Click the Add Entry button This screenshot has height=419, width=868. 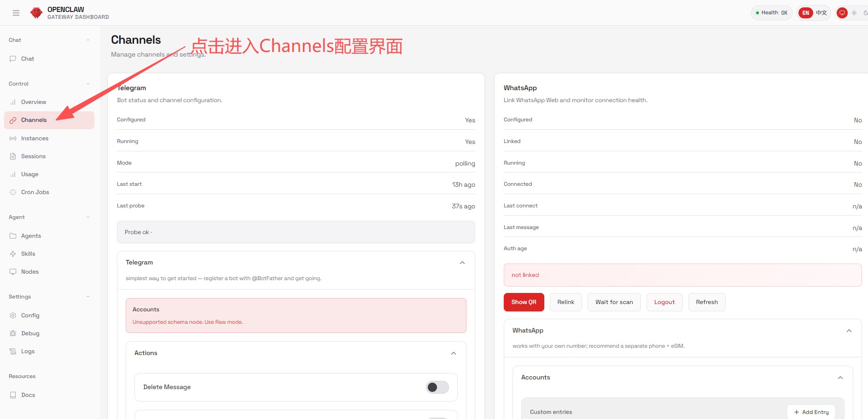pyautogui.click(x=811, y=412)
